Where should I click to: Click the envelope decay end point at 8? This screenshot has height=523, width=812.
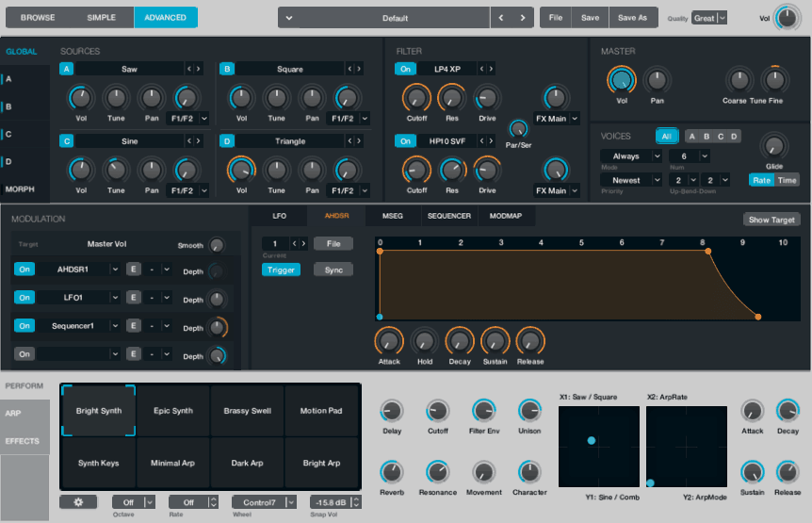708,252
